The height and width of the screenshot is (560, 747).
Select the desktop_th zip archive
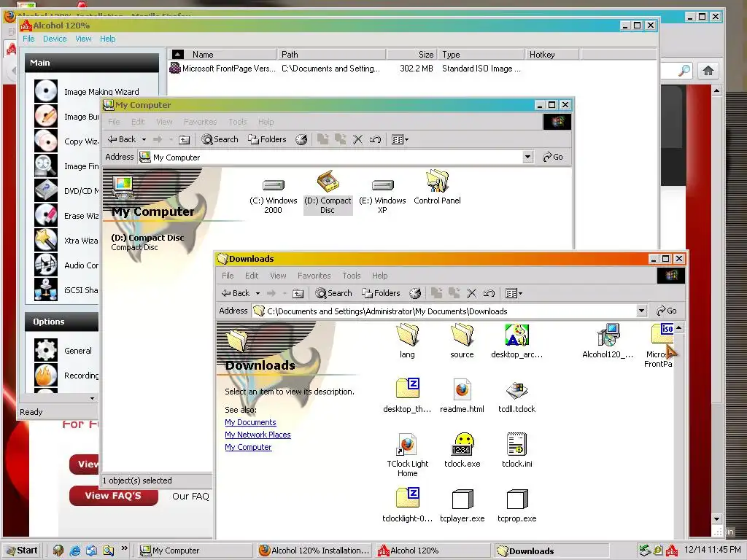407,396
